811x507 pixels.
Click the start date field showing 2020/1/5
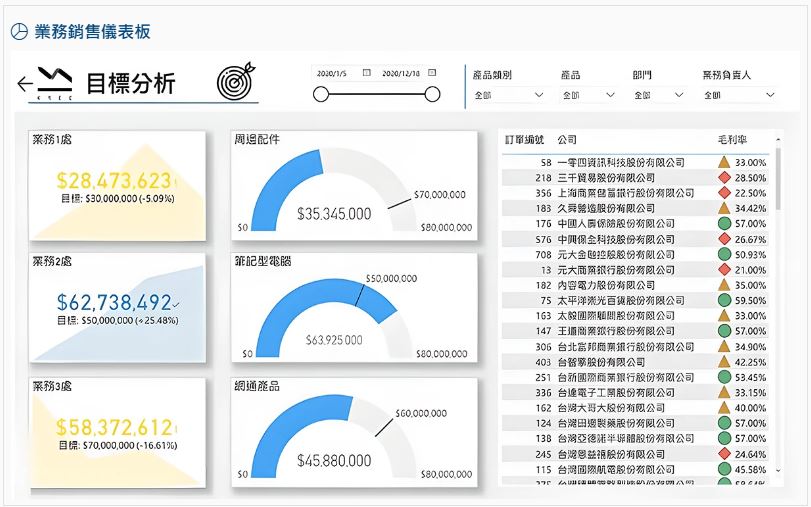click(x=333, y=73)
